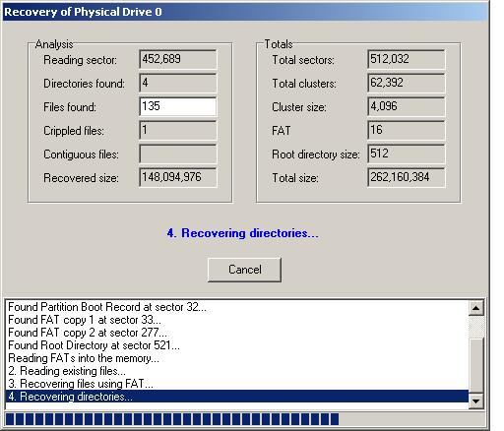
Task: Select log line 'Found FAT copy 1 at sector 33...'
Action: [237, 320]
